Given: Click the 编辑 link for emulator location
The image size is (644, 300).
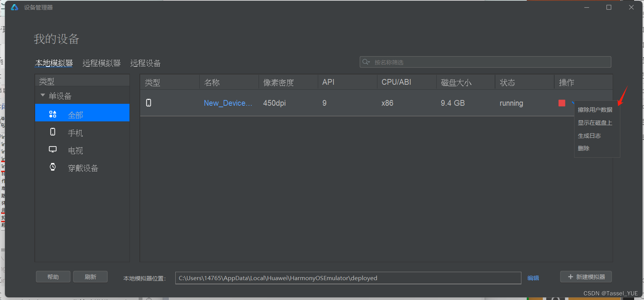Looking at the screenshot, I should tap(533, 278).
